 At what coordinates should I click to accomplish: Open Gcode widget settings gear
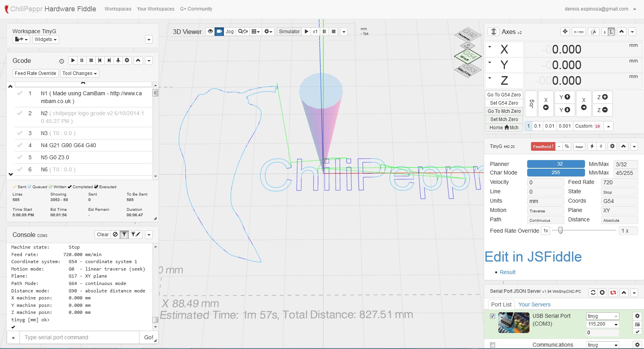[127, 61]
